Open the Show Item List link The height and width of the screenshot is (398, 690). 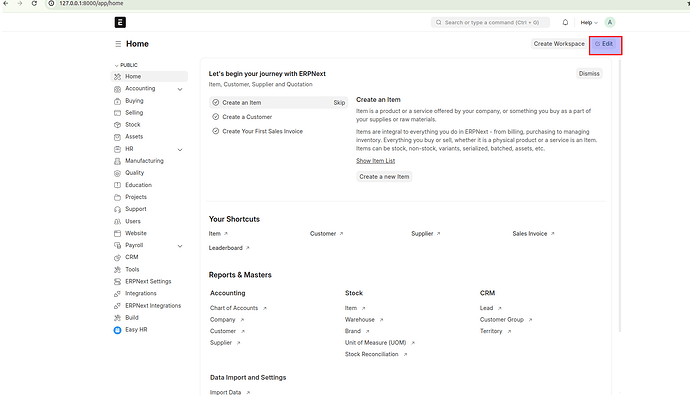pyautogui.click(x=375, y=161)
